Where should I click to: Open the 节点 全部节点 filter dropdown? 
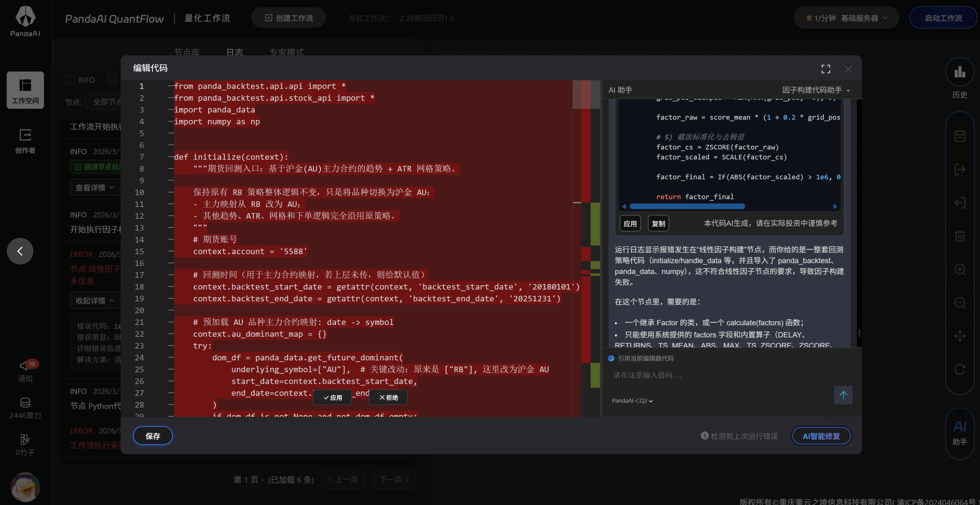[x=104, y=102]
